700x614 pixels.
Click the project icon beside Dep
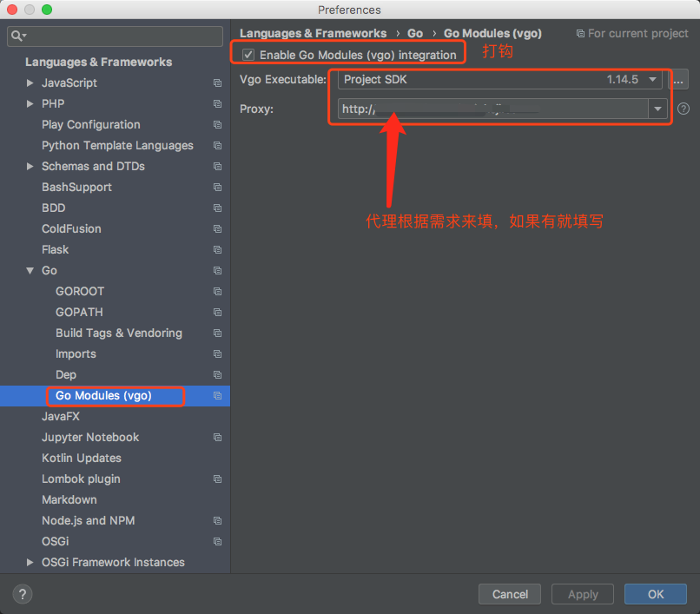coord(217,374)
